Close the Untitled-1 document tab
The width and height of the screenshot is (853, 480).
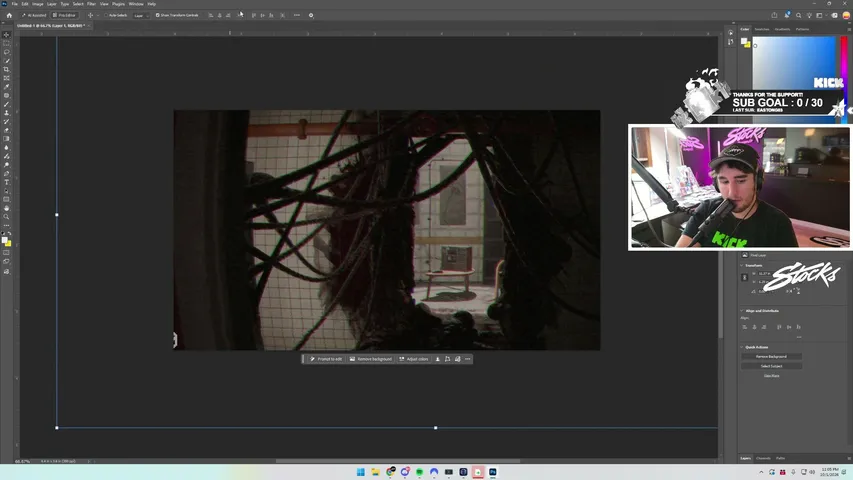coord(89,26)
